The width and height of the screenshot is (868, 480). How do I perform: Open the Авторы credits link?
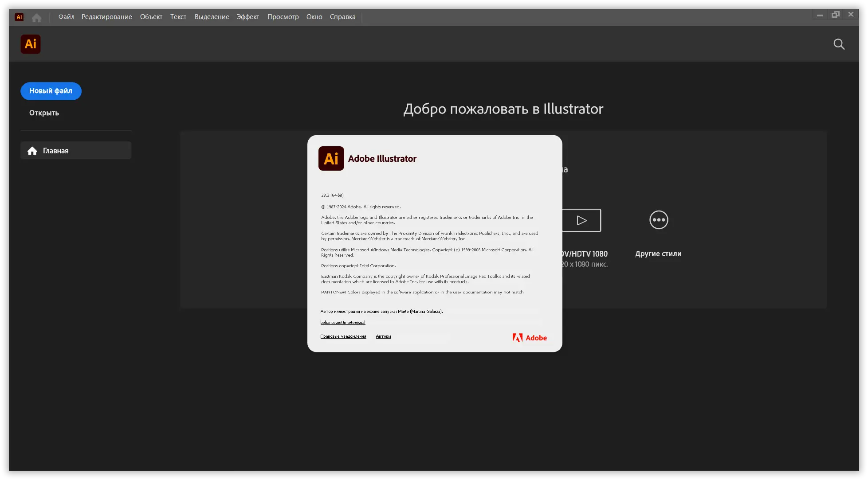pyautogui.click(x=383, y=336)
